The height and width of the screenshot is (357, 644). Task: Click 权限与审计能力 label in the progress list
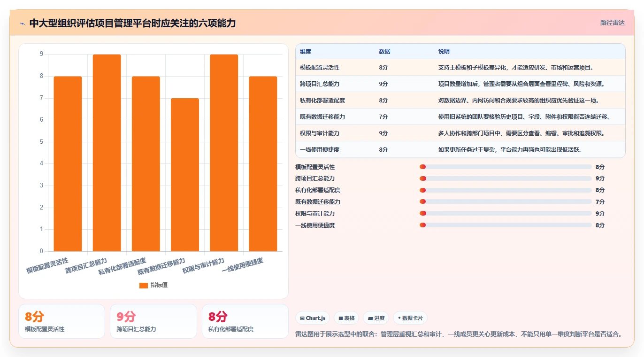(315, 214)
